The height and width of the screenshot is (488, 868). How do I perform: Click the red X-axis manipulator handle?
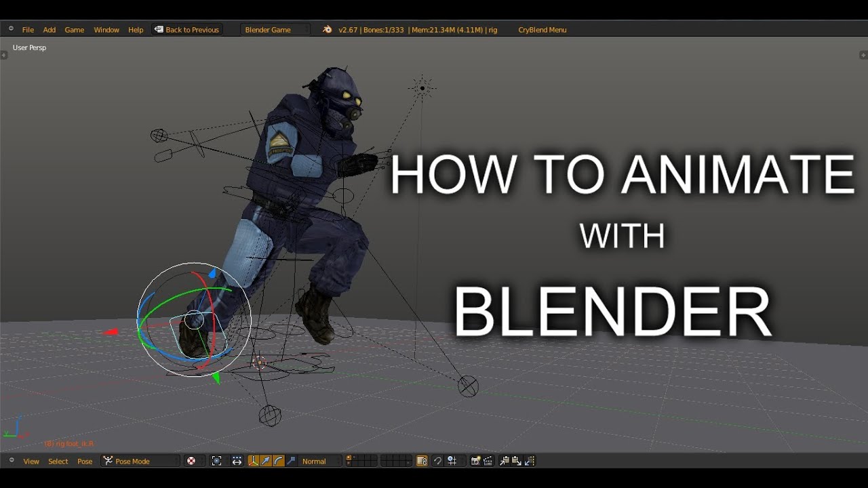pos(111,332)
